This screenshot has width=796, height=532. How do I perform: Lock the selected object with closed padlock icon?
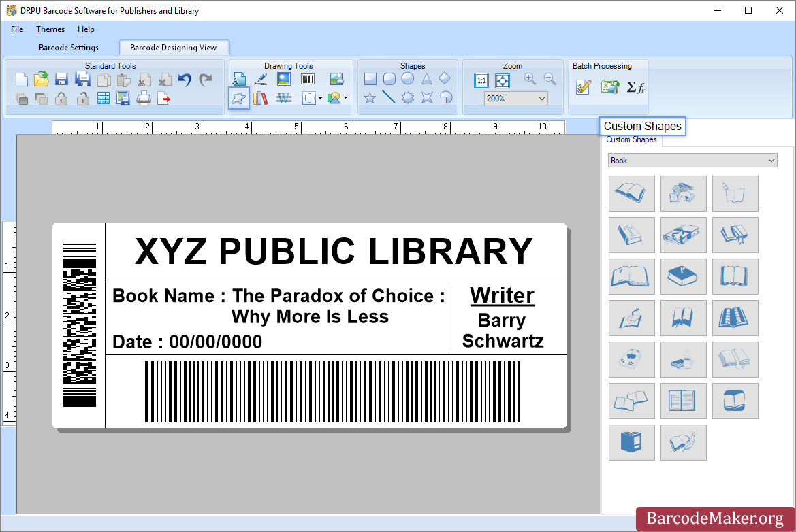pyautogui.click(x=61, y=99)
